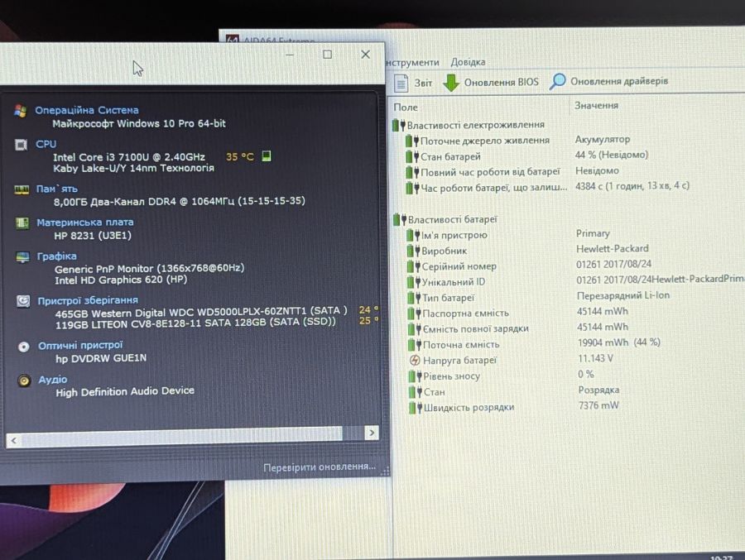Click the Звіт toolbar button
The width and height of the screenshot is (745, 560).
[413, 83]
